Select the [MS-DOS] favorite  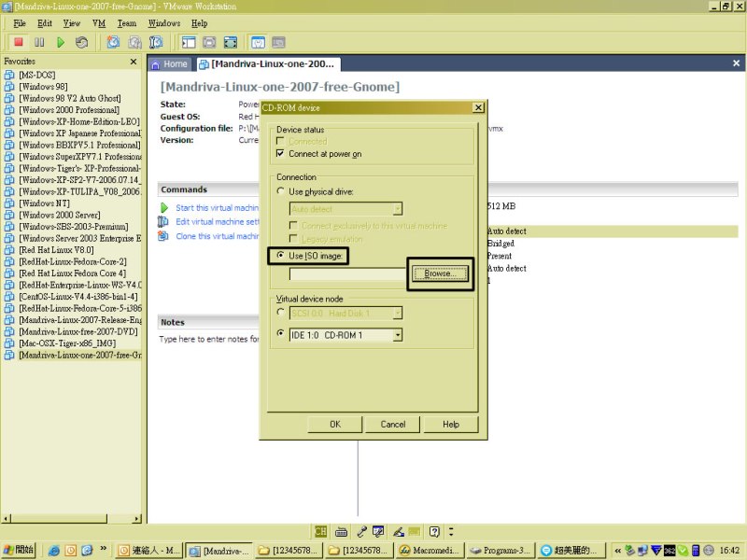(x=37, y=75)
